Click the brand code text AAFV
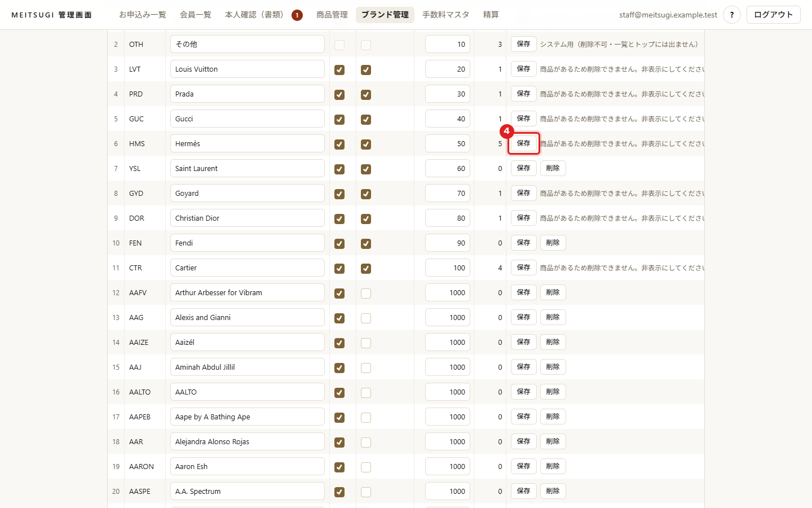812x508 pixels. click(138, 292)
